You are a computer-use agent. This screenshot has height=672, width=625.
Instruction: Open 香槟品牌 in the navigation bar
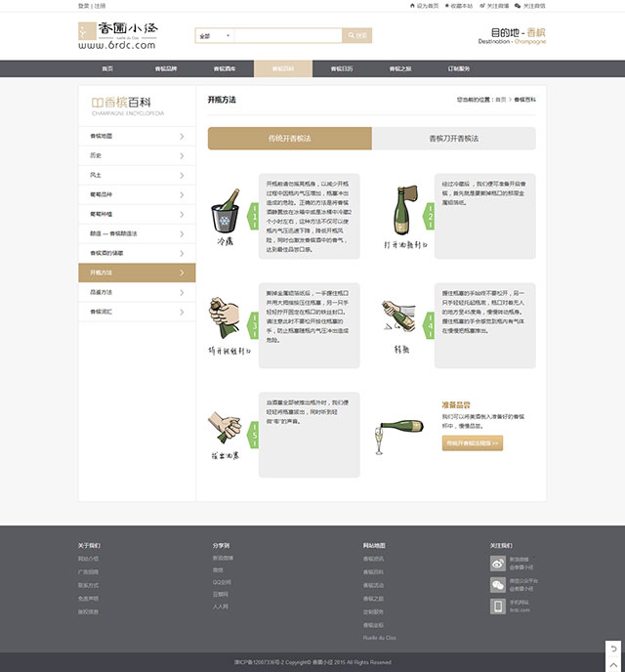[166, 69]
